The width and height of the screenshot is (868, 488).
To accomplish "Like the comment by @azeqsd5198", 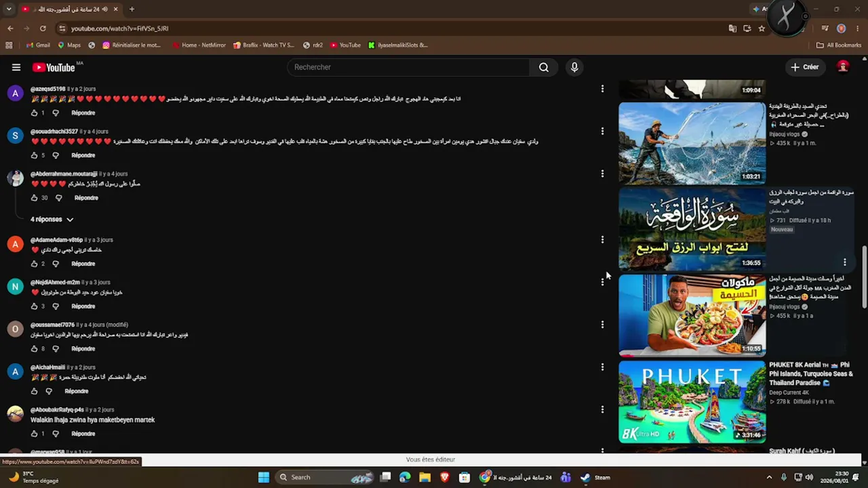I will click(x=34, y=113).
